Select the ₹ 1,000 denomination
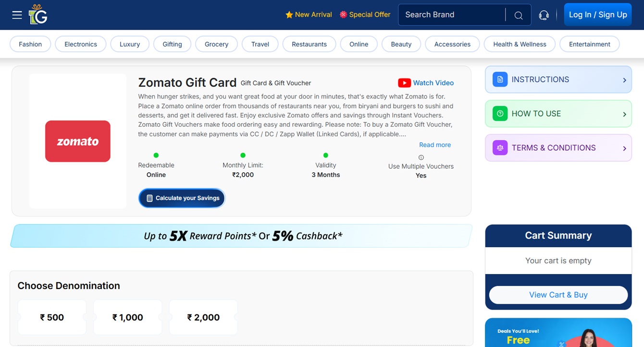This screenshot has height=347, width=644. [x=128, y=317]
